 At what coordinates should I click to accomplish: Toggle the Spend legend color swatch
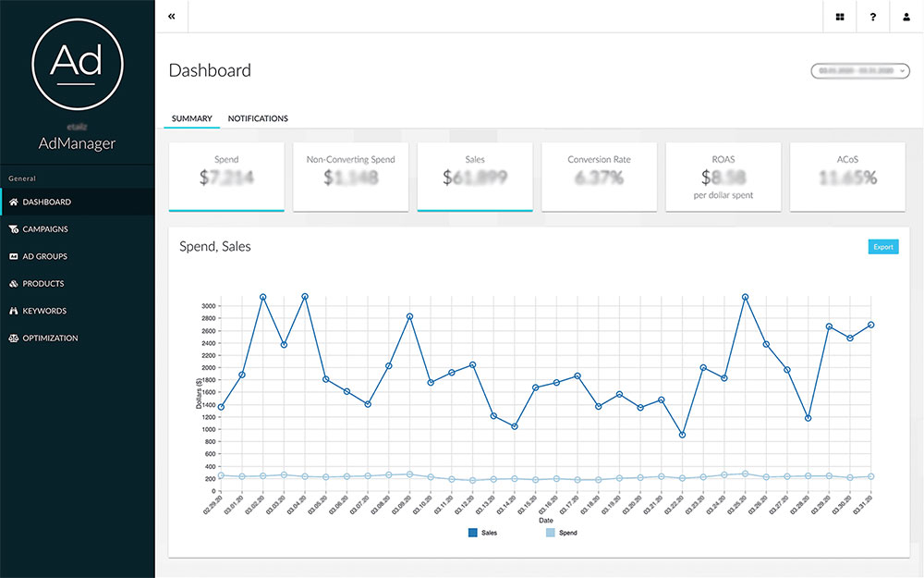pos(551,533)
